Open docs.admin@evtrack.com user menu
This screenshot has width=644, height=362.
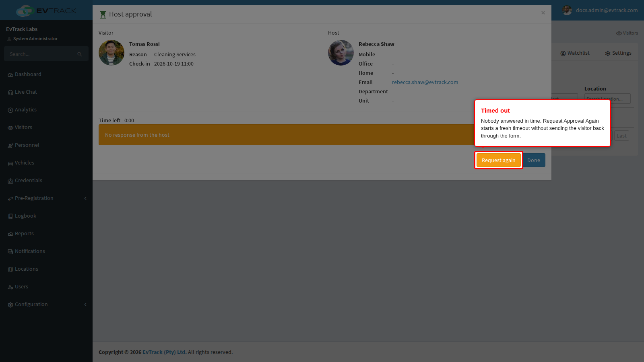pyautogui.click(x=600, y=10)
